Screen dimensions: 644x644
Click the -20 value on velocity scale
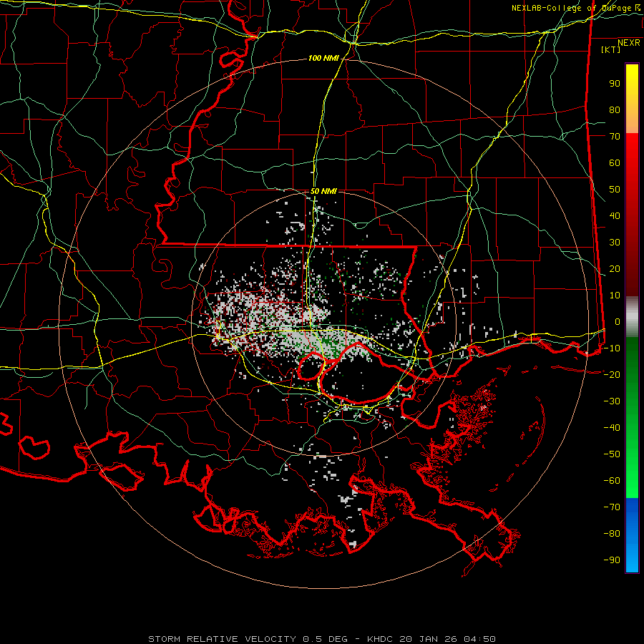point(612,375)
